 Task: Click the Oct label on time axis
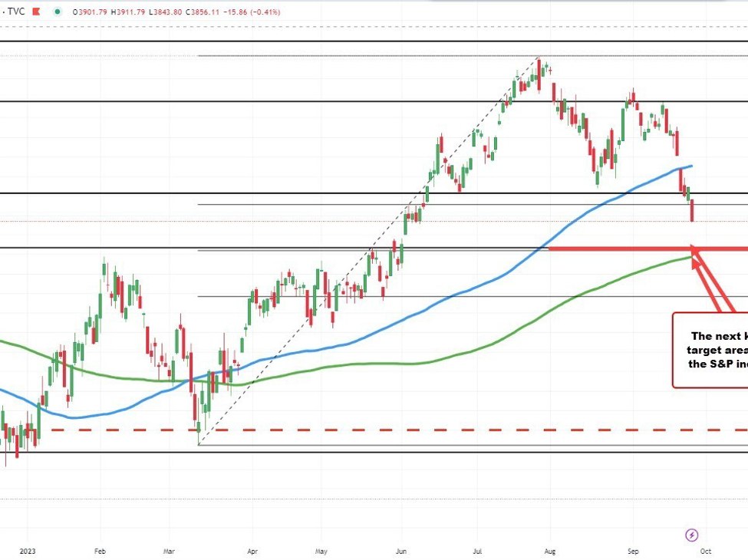pos(706,551)
